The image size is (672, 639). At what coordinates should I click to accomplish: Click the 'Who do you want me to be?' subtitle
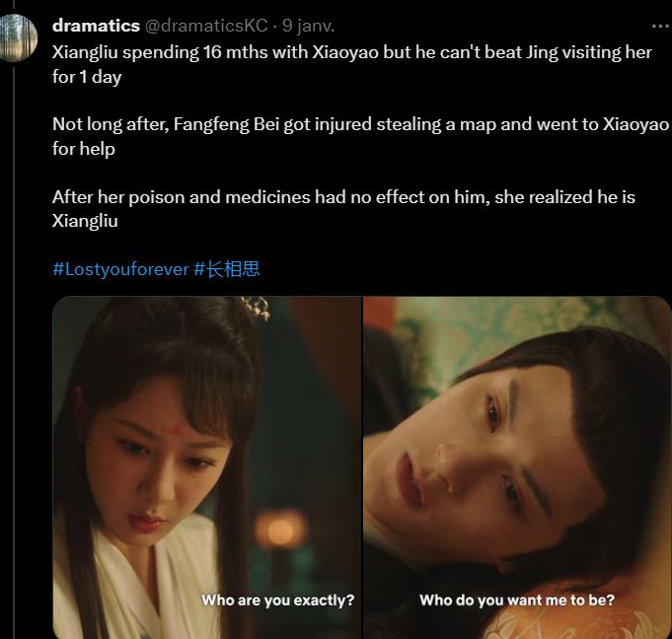coord(517,600)
